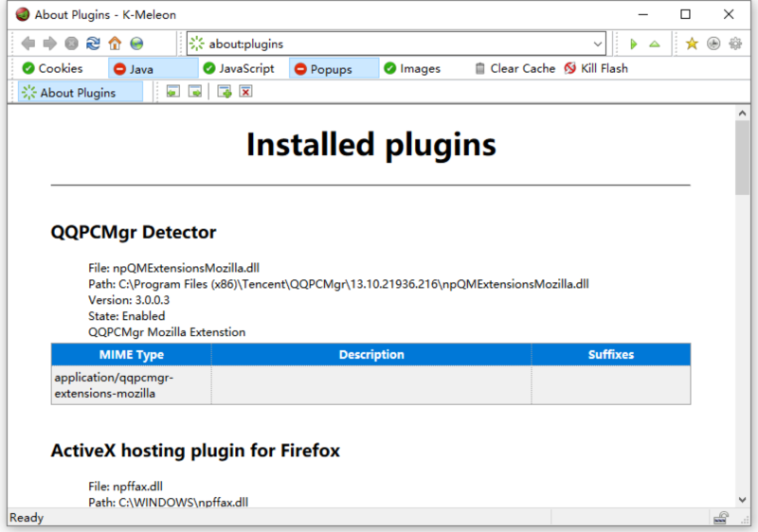Close the K-Meleon window
Viewport: 758px width, 532px height.
[x=729, y=14]
